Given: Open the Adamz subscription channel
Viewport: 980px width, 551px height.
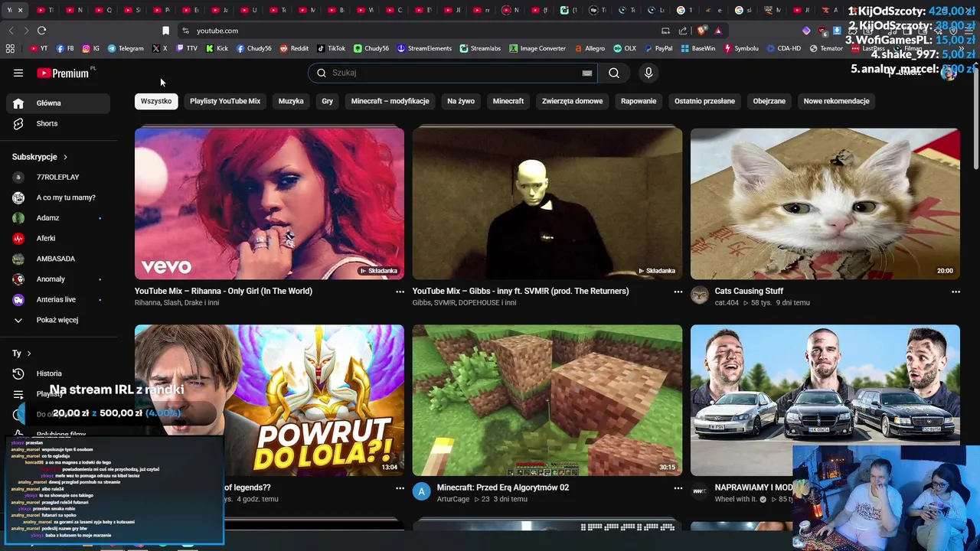Looking at the screenshot, I should (x=58, y=218).
